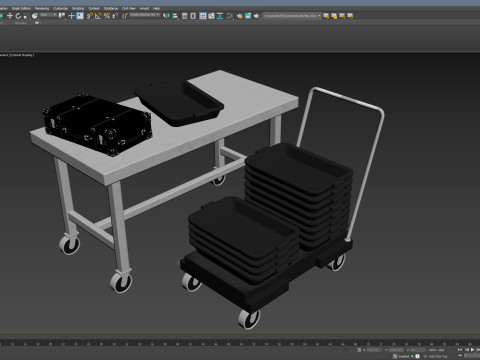Toggle Angle Snap
The height and width of the screenshot is (360, 480).
98,16
